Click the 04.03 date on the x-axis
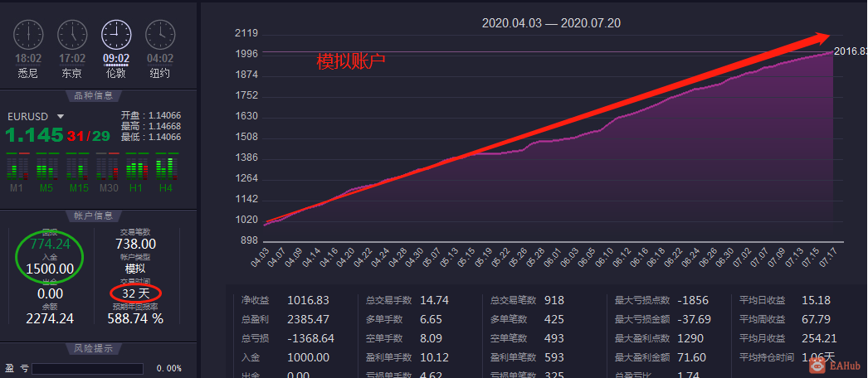The height and width of the screenshot is (378, 868). tap(258, 259)
